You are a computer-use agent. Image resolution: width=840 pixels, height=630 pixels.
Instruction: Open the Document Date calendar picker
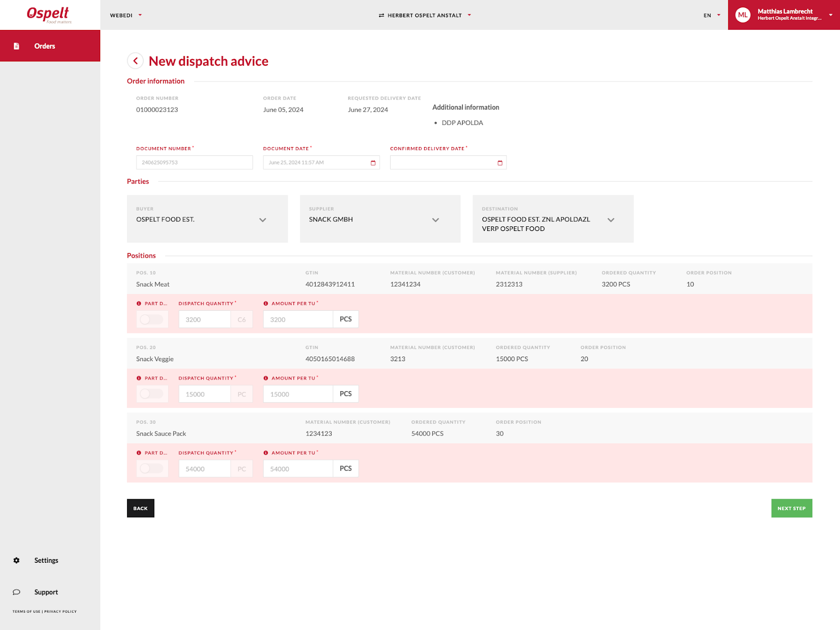point(373,163)
